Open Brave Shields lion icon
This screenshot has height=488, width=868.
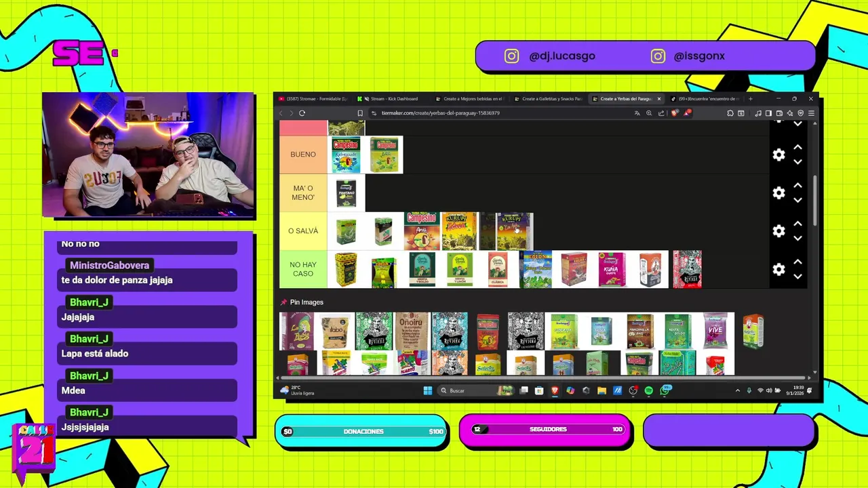(674, 113)
